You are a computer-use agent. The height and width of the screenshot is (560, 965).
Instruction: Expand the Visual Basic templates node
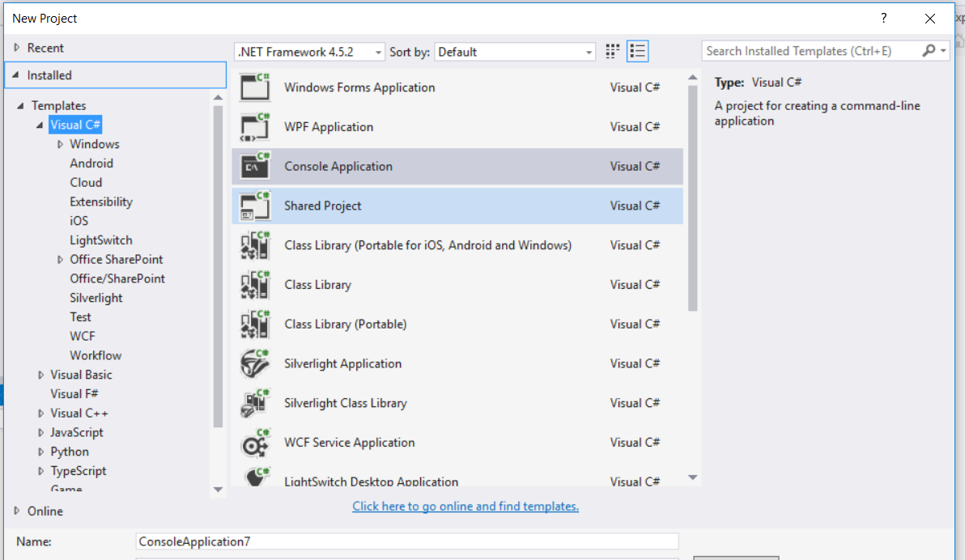pos(40,374)
